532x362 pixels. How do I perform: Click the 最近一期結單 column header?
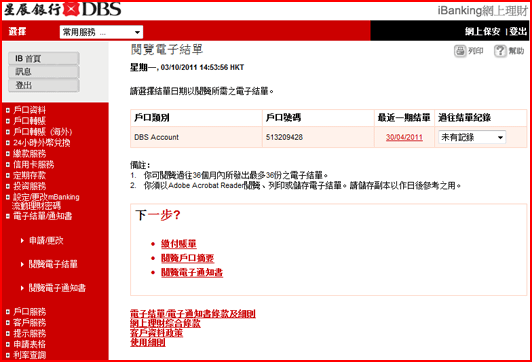(x=404, y=118)
